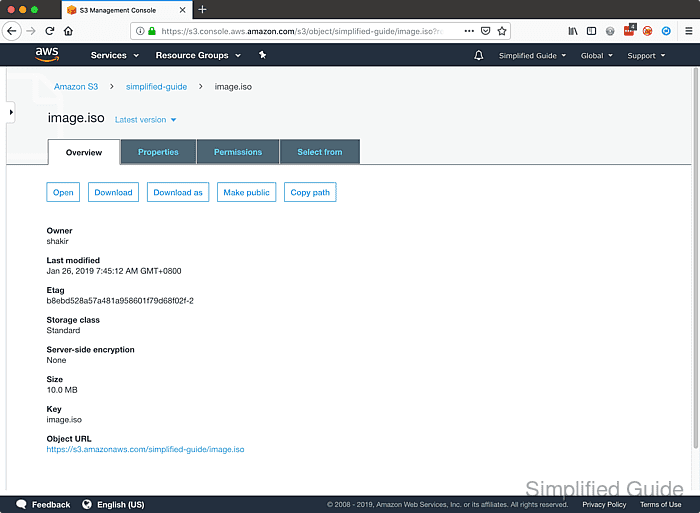Open a new browser tab with plus
Image resolution: width=700 pixels, height=513 pixels.
pos(202,9)
